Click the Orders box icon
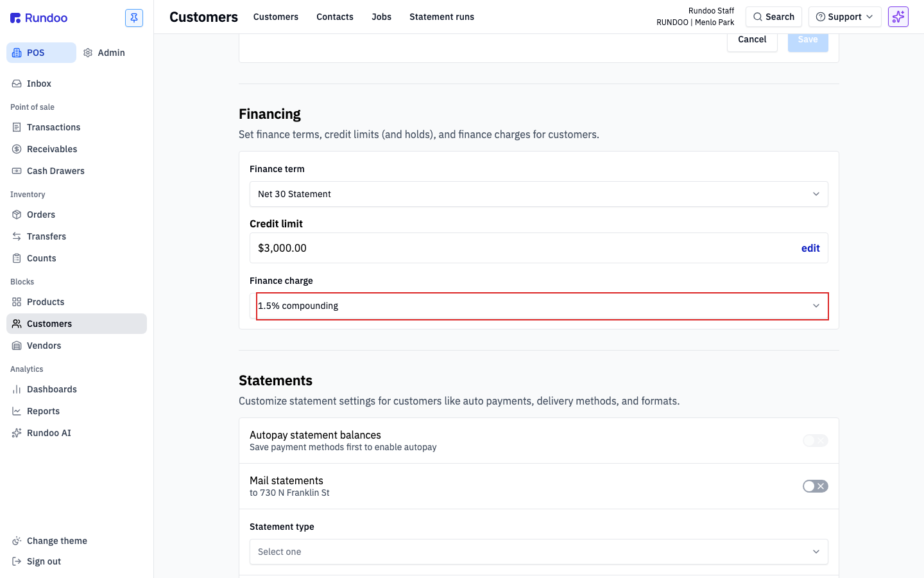924x578 pixels. pyautogui.click(x=17, y=215)
